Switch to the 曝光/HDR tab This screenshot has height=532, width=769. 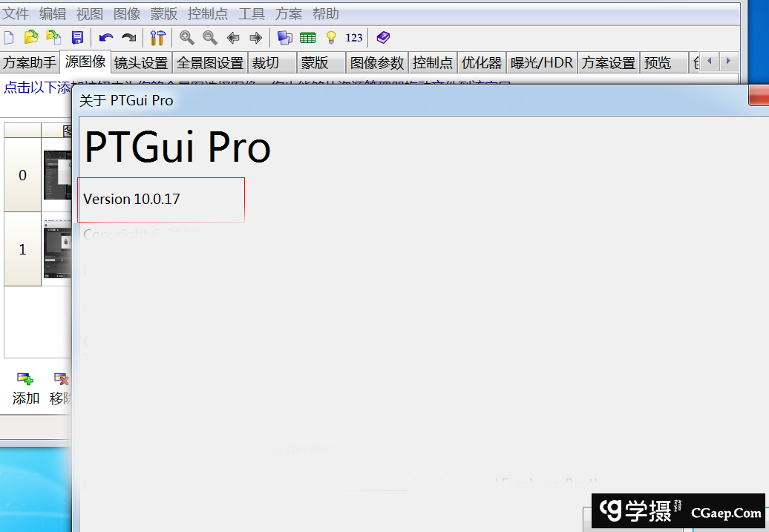(542, 63)
